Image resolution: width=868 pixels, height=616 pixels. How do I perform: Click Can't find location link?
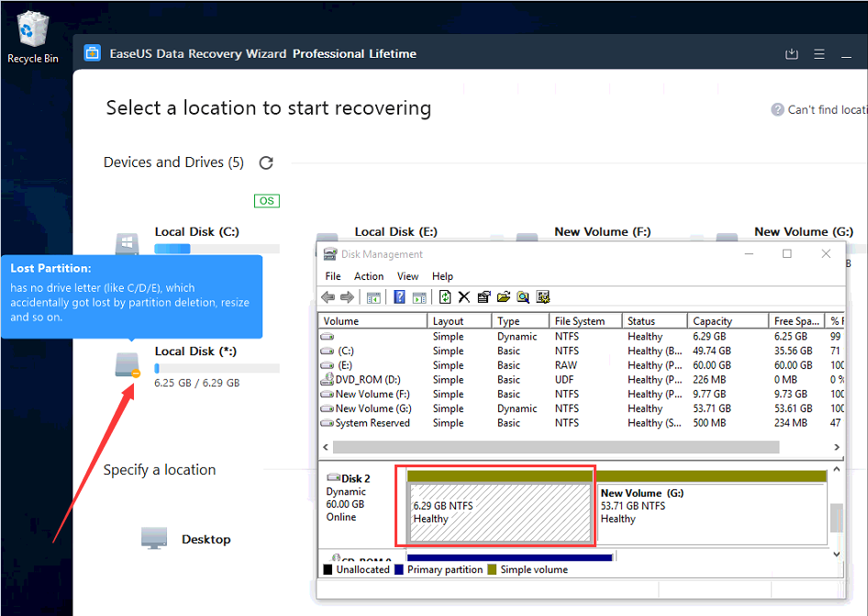(827, 109)
